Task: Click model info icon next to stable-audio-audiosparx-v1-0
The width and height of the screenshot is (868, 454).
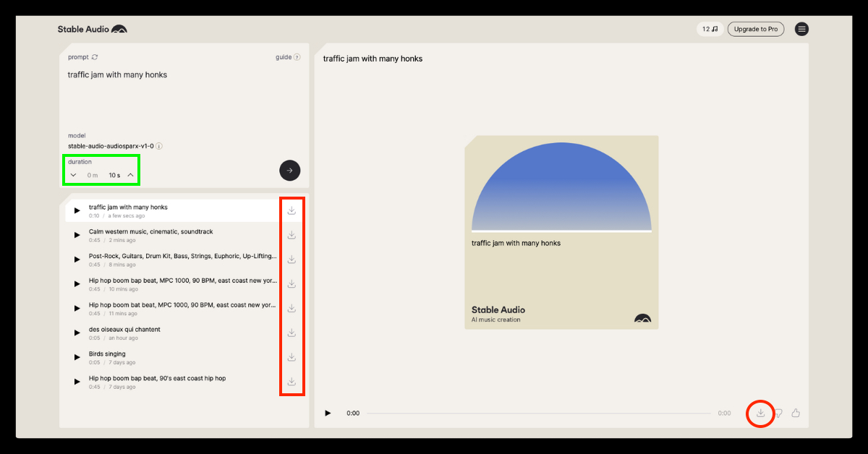Action: (159, 146)
